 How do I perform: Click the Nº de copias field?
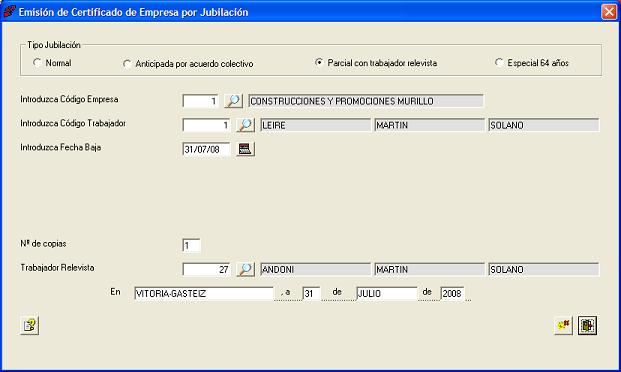(191, 246)
